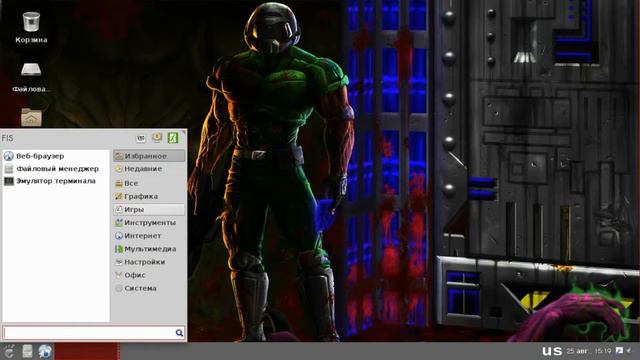Open the Корзина trash icon on desktop
This screenshot has width=640, height=360.
point(31,27)
